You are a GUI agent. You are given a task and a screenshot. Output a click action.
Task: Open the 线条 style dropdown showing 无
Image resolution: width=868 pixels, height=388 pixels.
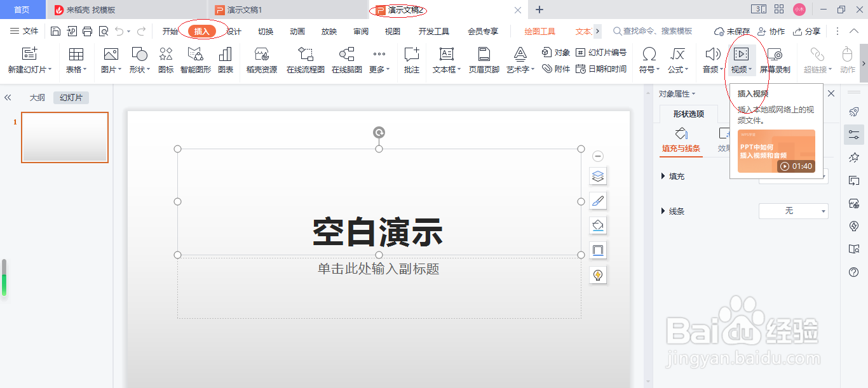tap(793, 211)
